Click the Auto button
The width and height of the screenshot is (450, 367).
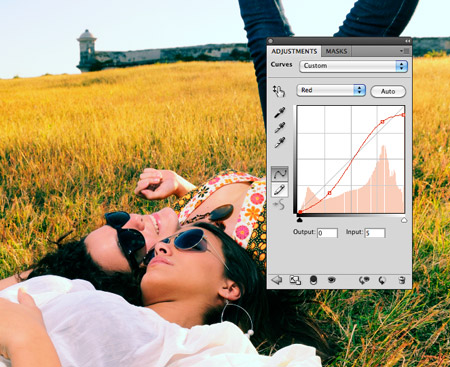tap(388, 91)
